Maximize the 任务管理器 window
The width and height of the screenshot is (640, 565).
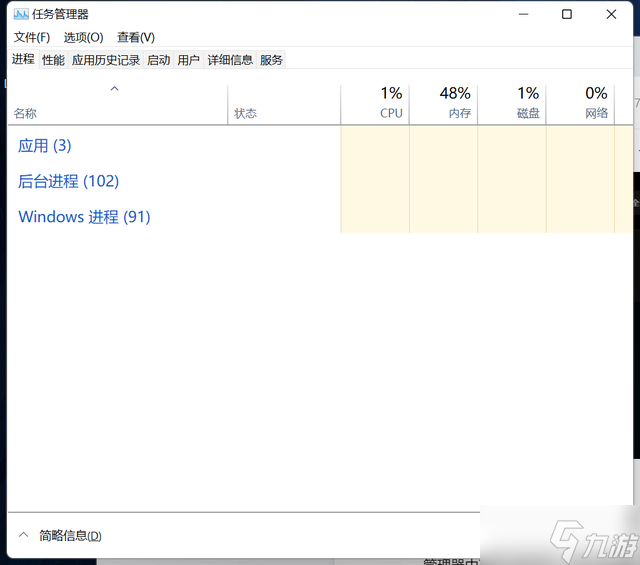pyautogui.click(x=567, y=14)
